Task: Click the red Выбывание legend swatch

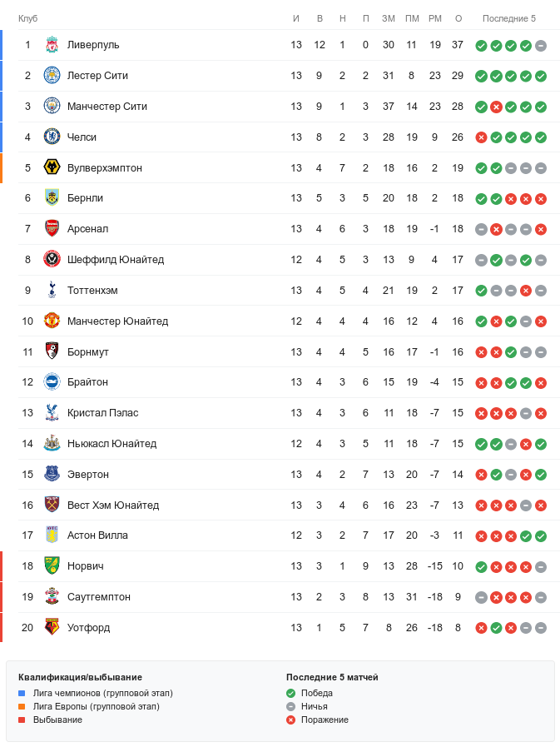Action: [22, 720]
